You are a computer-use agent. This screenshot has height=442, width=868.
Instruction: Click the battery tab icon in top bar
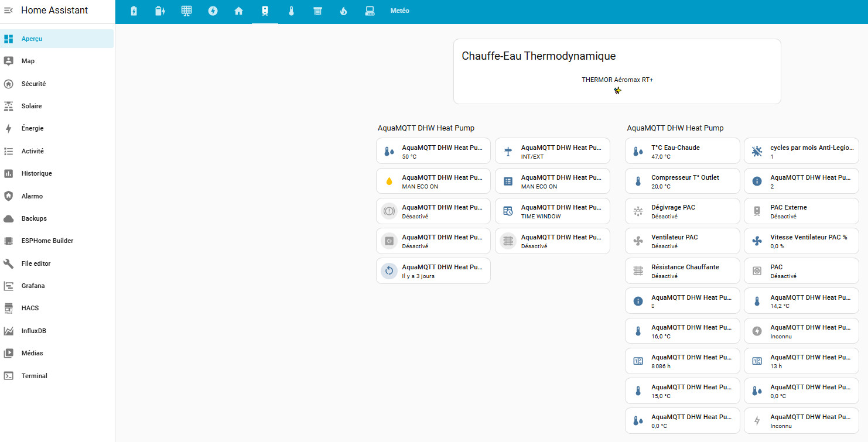(x=134, y=11)
